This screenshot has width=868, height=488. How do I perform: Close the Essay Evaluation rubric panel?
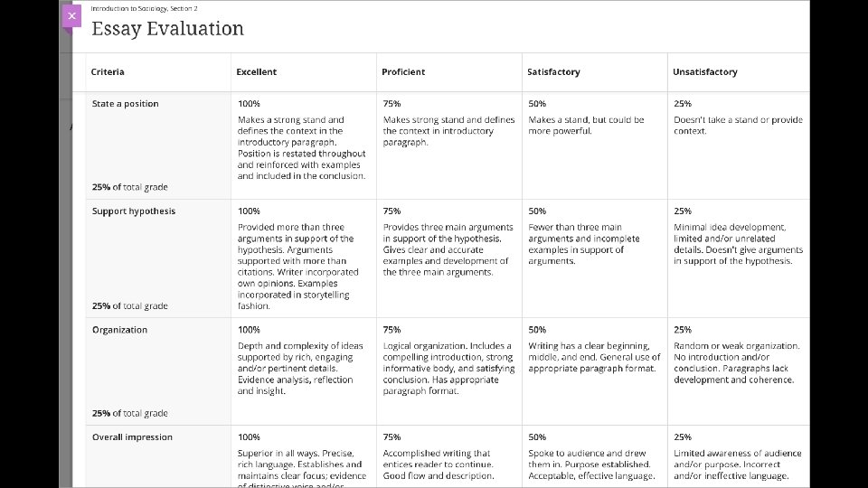tap(72, 16)
